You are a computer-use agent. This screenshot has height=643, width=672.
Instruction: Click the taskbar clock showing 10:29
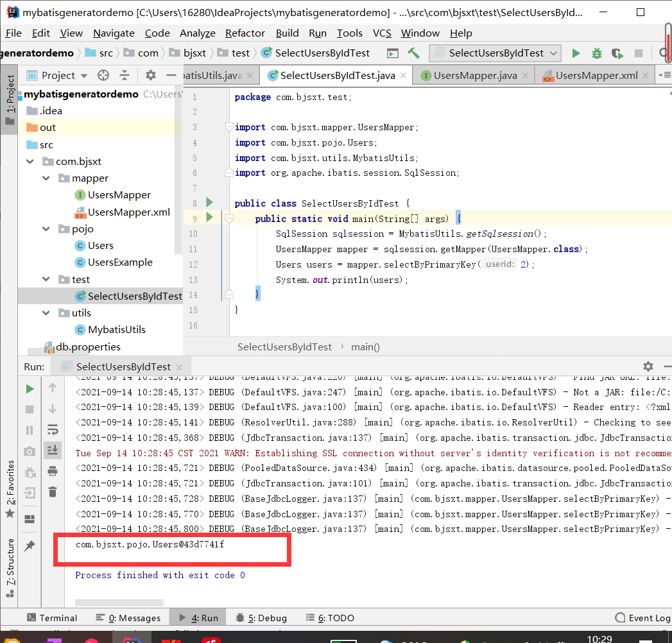[599, 639]
